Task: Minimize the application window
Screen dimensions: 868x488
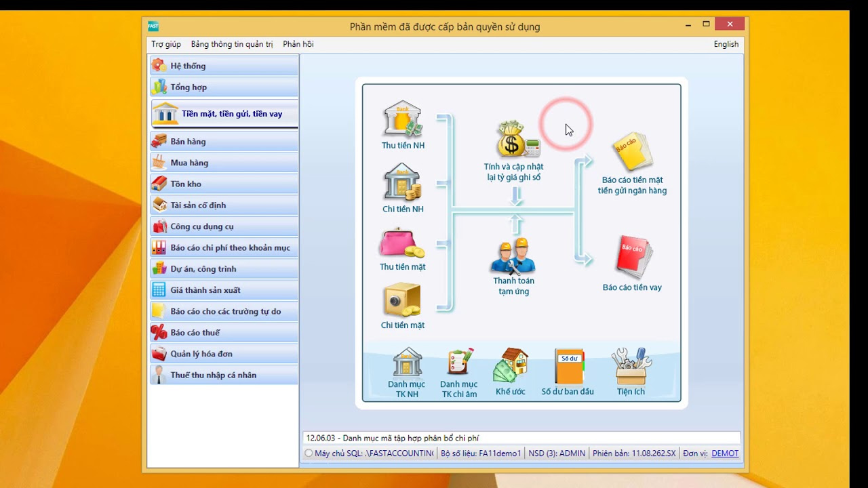Action: 688,25
